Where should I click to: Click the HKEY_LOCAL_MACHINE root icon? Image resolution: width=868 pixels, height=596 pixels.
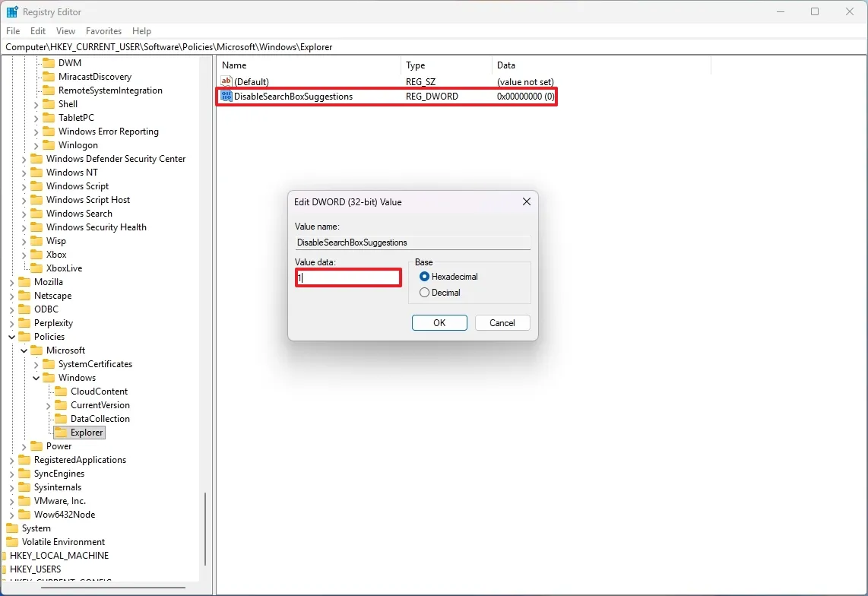[x=6, y=556]
